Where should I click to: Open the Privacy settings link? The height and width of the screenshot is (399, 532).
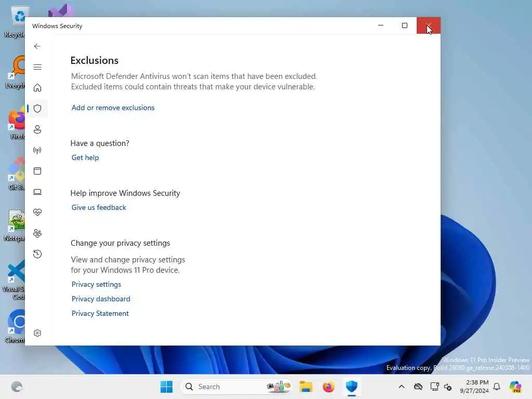96,284
